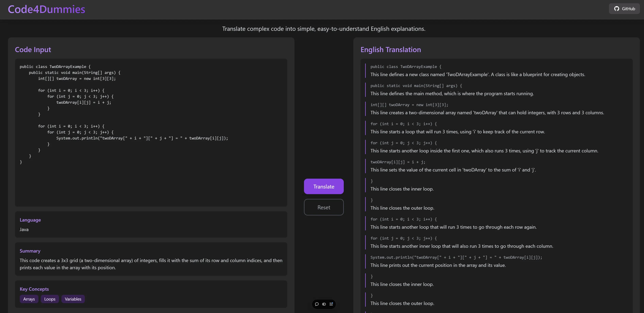The image size is (644, 313).
Task: Click translated line 'public class TwoDArrayExample {'
Action: [x=406, y=67]
